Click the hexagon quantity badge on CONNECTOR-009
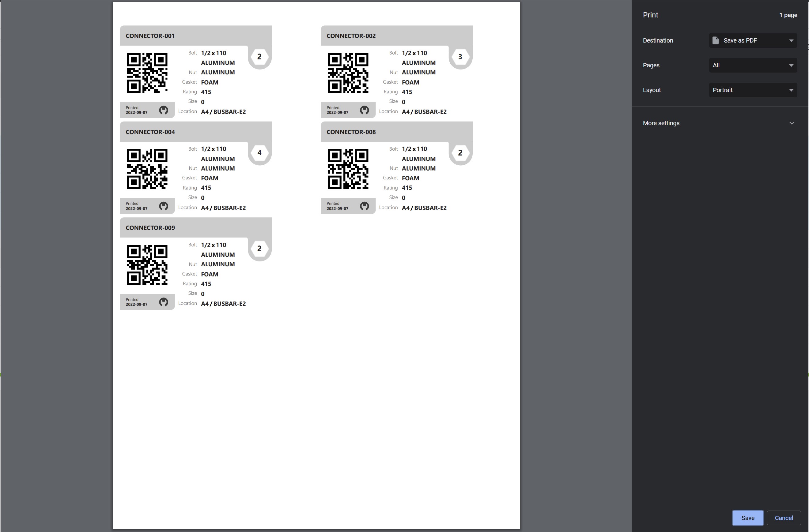Image resolution: width=809 pixels, height=532 pixels. 259,249
